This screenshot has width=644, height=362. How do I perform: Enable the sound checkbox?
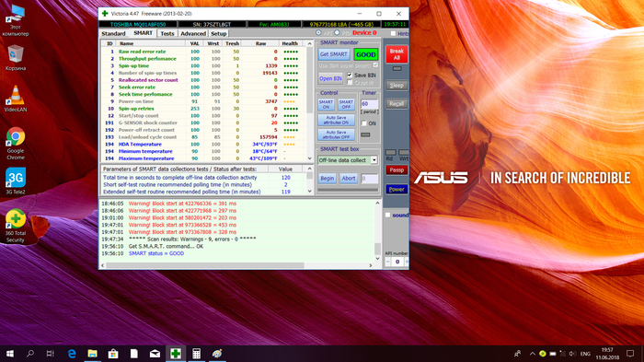pos(387,215)
